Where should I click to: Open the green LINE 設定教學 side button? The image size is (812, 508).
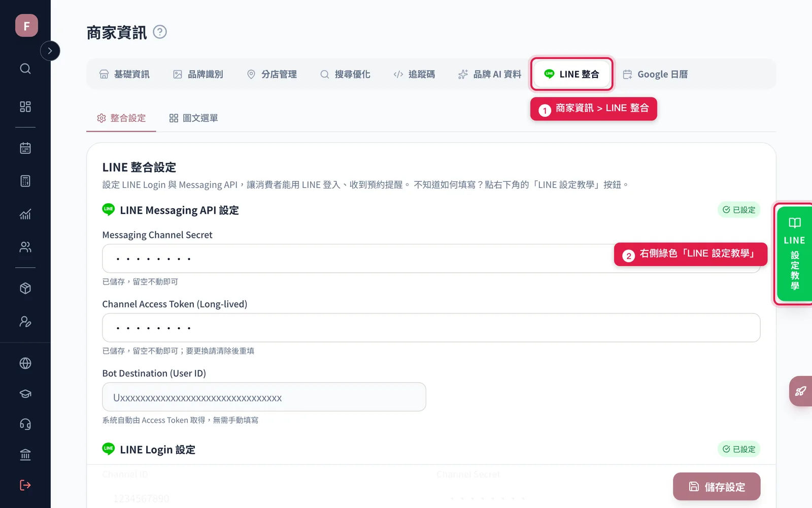coord(795,254)
